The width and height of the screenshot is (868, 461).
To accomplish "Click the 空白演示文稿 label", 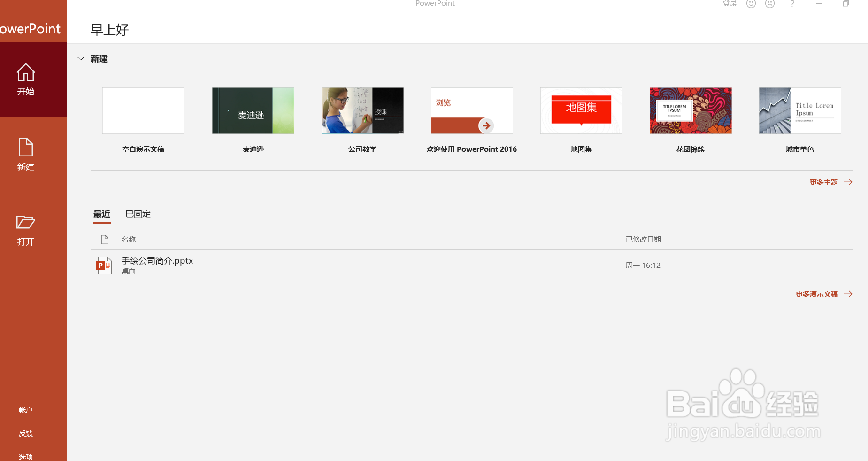I will [143, 149].
